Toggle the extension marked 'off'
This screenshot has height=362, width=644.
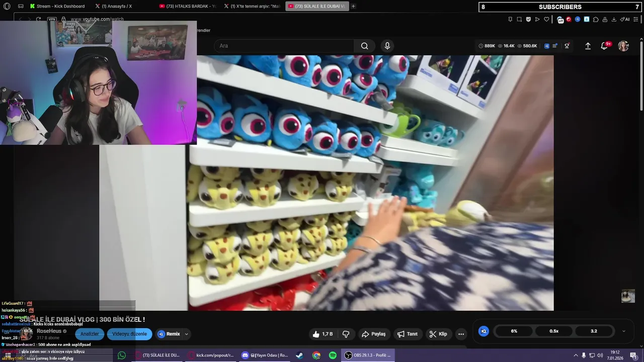point(560,20)
